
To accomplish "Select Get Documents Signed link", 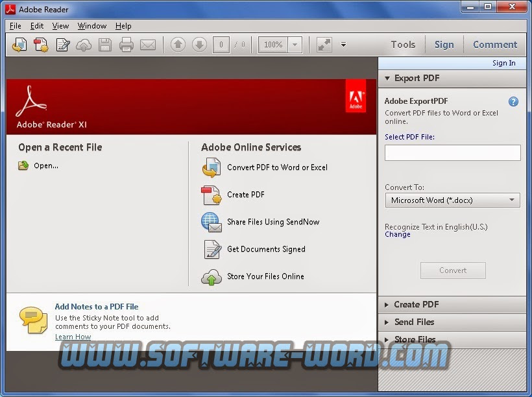I will pyautogui.click(x=266, y=249).
